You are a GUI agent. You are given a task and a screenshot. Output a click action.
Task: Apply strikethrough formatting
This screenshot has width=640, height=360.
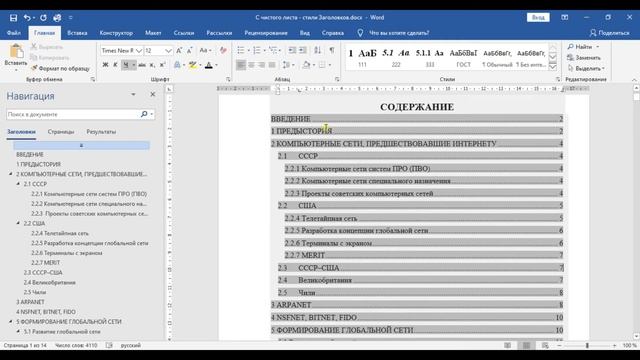[x=142, y=65]
